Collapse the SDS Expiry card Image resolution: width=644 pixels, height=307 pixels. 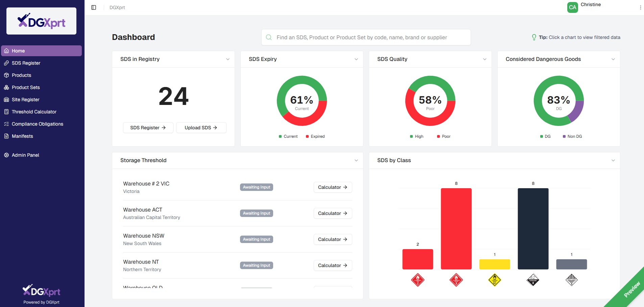click(x=356, y=59)
